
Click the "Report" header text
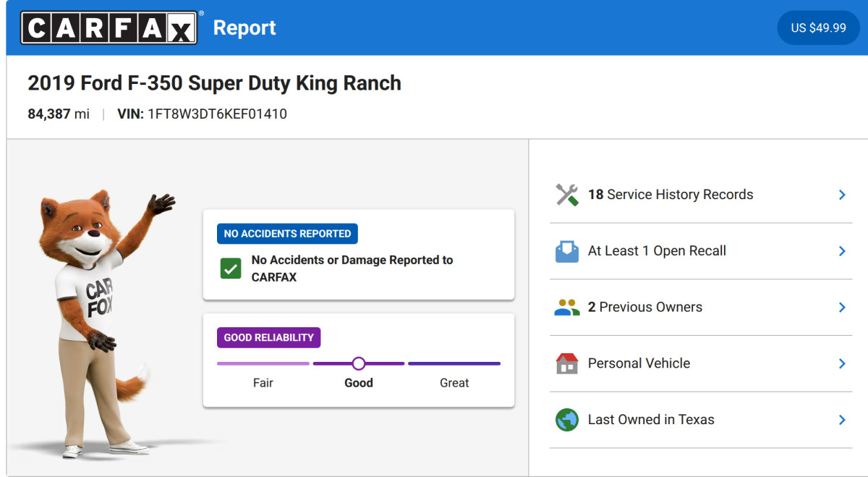click(x=244, y=28)
